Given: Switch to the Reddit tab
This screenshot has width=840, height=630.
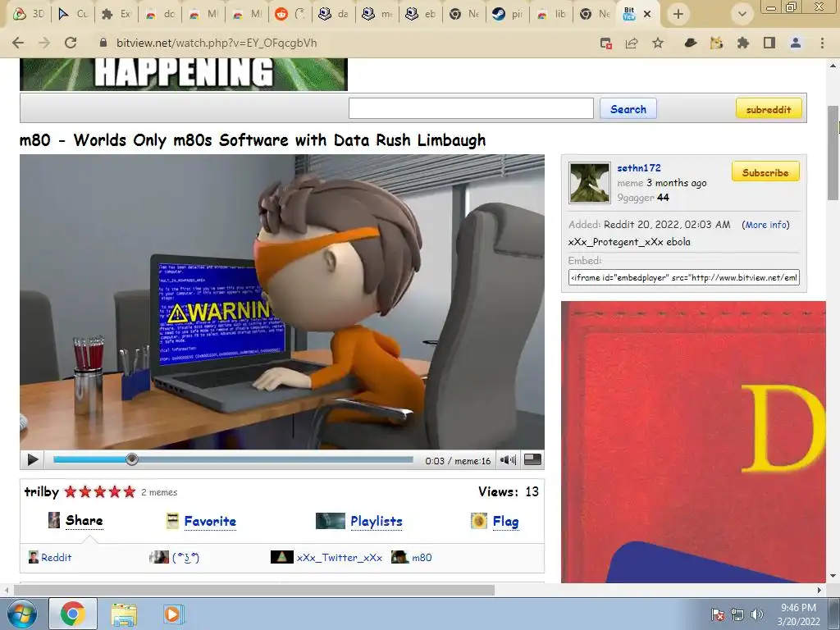Looking at the screenshot, I should click(290, 14).
